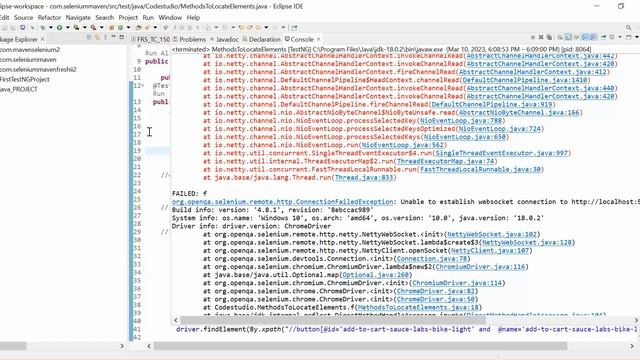The width and height of the screenshot is (640, 360).
Task: Click the New Java Package icon
Action: tap(111, 27)
